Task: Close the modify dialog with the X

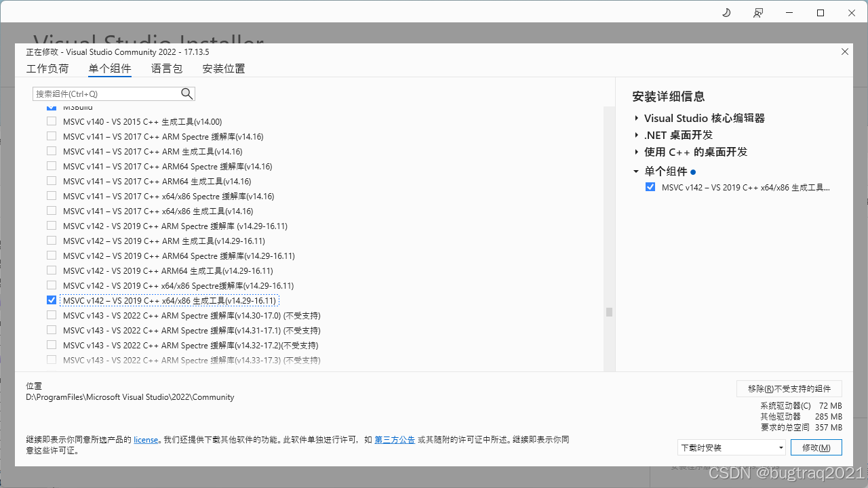Action: point(845,52)
